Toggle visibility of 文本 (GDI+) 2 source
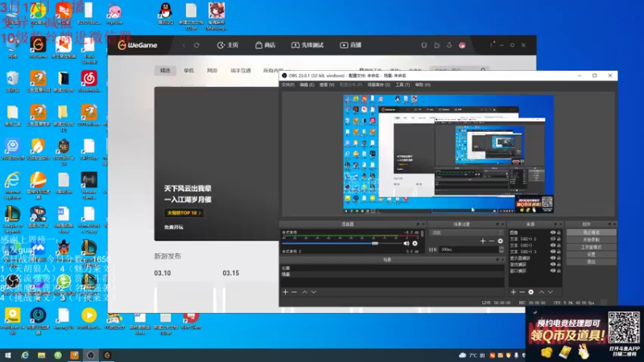 (x=553, y=239)
